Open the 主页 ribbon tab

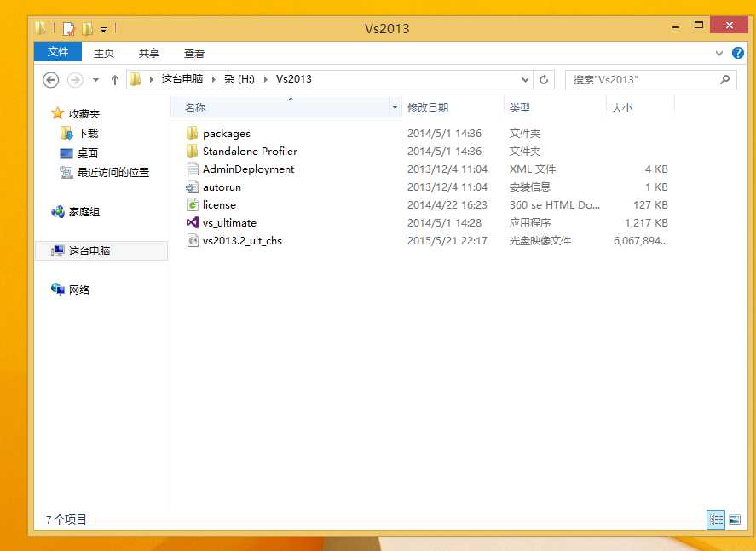pos(104,53)
